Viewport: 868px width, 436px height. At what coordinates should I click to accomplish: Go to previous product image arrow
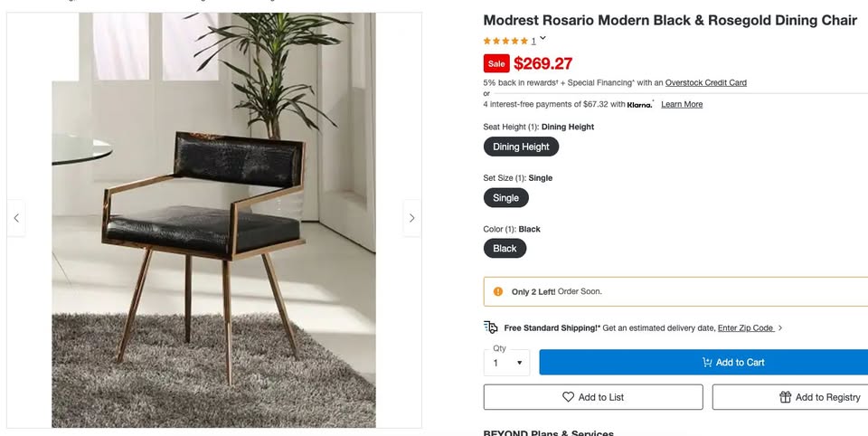(16, 218)
